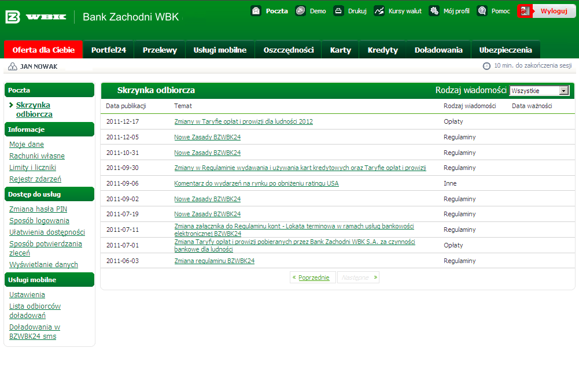Open Rachunki własne link
Viewport: 579px width, 392px height.
[x=37, y=156]
